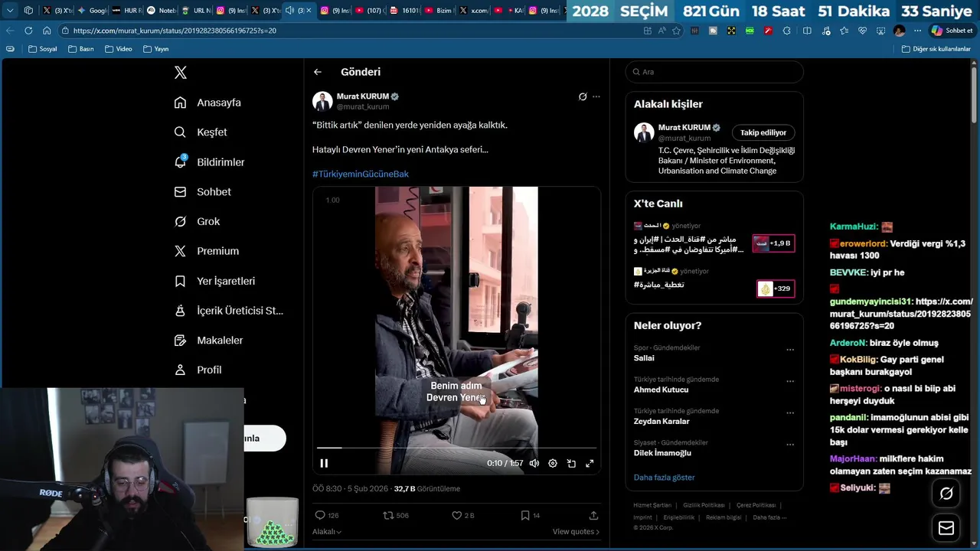The width and height of the screenshot is (980, 551).
Task: Switch to the Google browser tab
Action: coord(93,10)
